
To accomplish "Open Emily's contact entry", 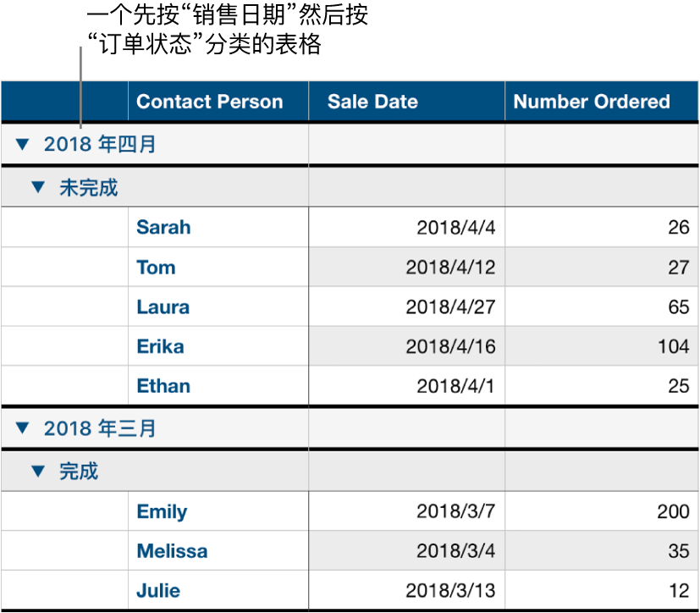I will click(x=161, y=511).
